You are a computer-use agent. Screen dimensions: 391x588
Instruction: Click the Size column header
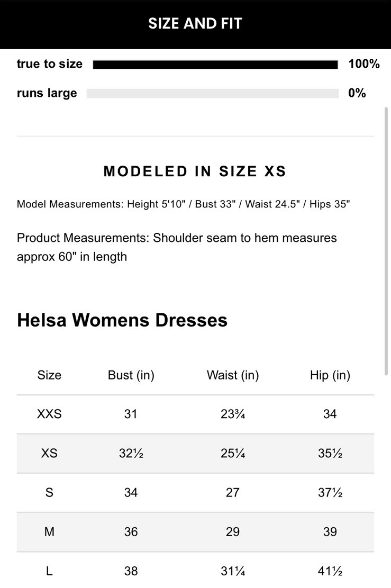[x=49, y=375]
